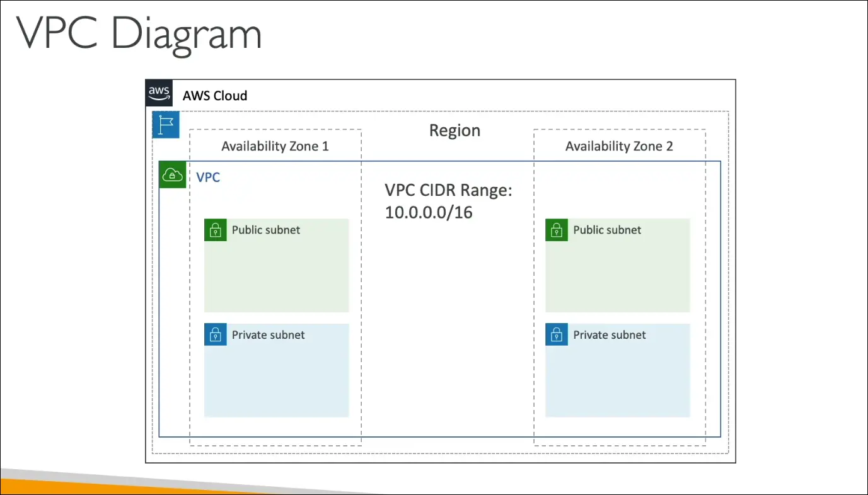Click the "VPC Diagram" slide title

coord(139,35)
